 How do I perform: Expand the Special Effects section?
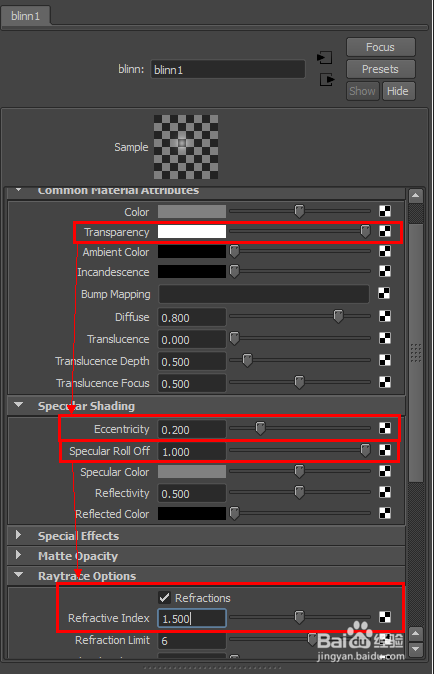pos(18,535)
